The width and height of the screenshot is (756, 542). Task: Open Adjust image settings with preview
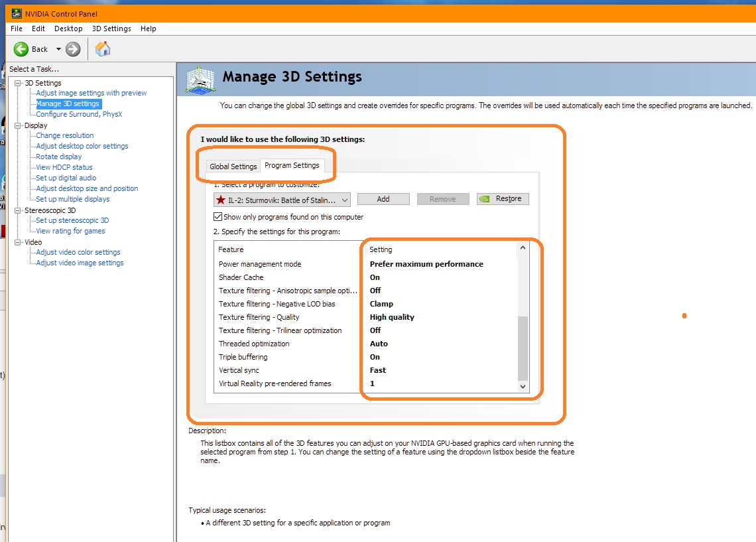(x=91, y=93)
